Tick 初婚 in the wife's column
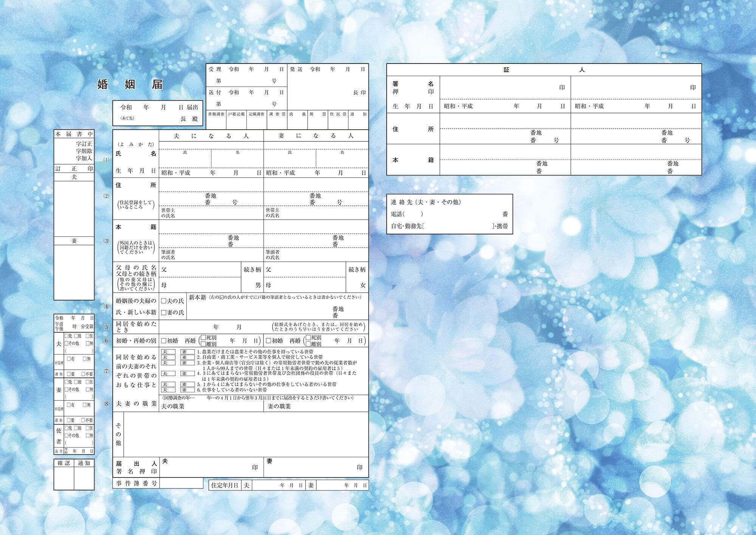756x535 pixels. click(x=268, y=341)
